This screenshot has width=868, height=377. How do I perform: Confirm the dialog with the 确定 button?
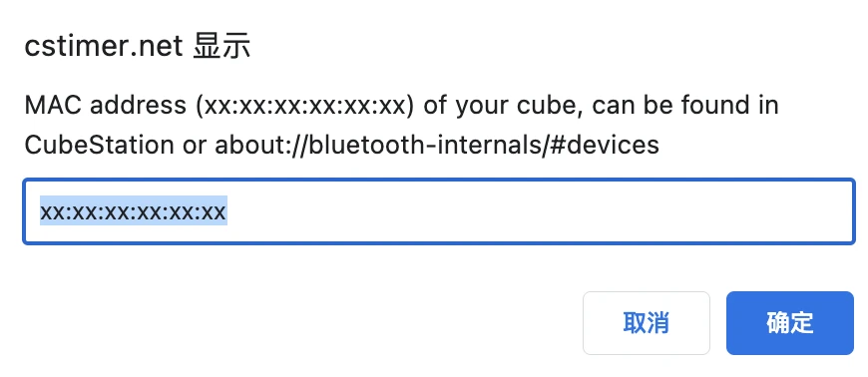click(x=790, y=323)
